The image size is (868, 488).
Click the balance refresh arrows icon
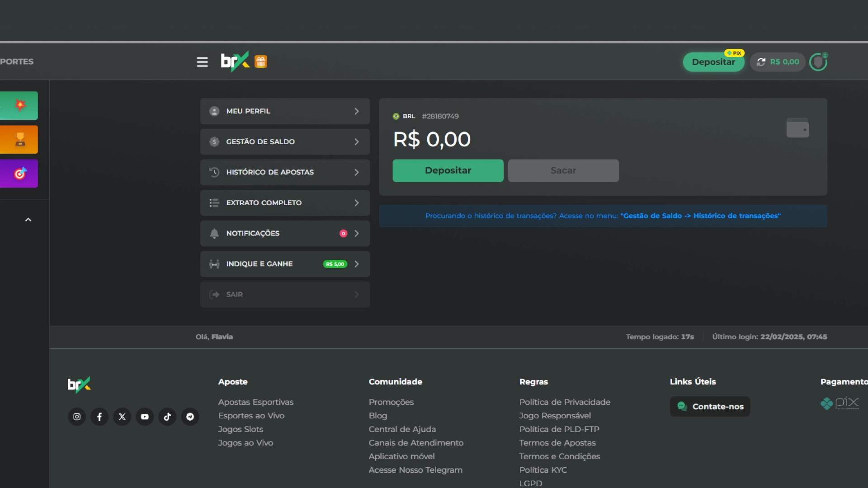[x=761, y=62]
